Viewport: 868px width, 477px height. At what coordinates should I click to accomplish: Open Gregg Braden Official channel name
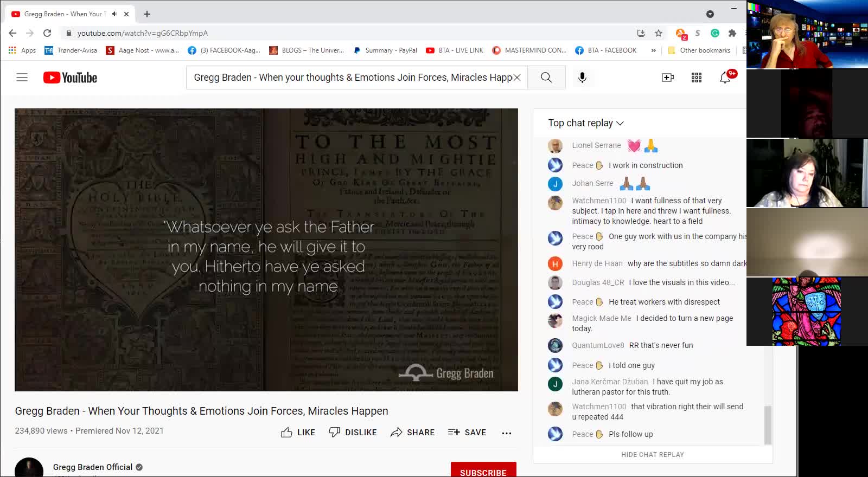tap(93, 467)
